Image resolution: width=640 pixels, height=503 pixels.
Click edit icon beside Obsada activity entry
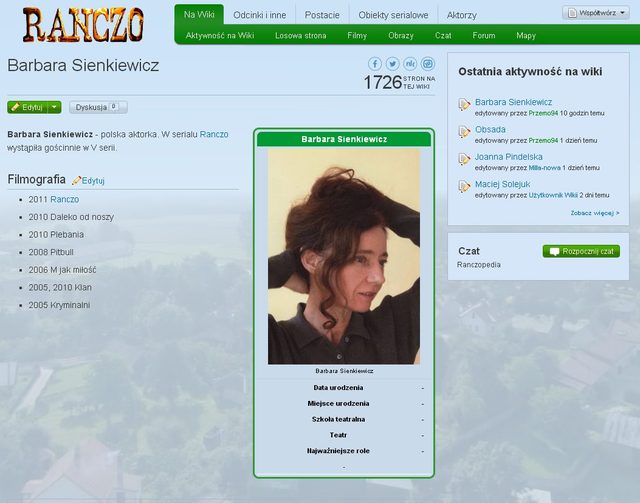click(464, 132)
